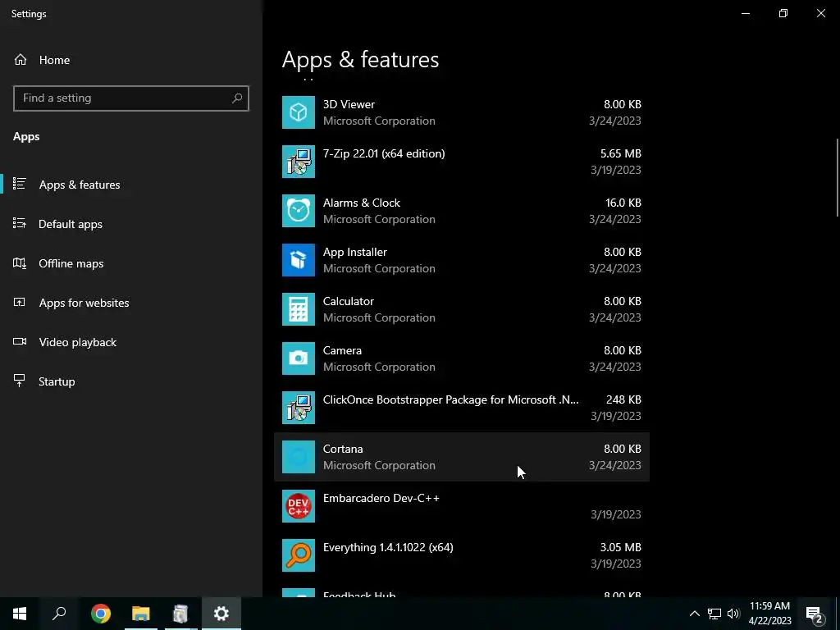Click the Offline maps sidebar icon
The width and height of the screenshot is (840, 630).
pos(20,263)
